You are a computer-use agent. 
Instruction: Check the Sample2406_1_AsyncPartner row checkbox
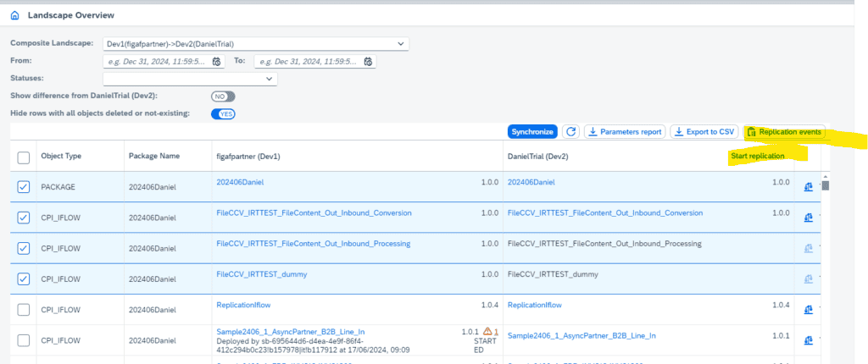[23, 340]
